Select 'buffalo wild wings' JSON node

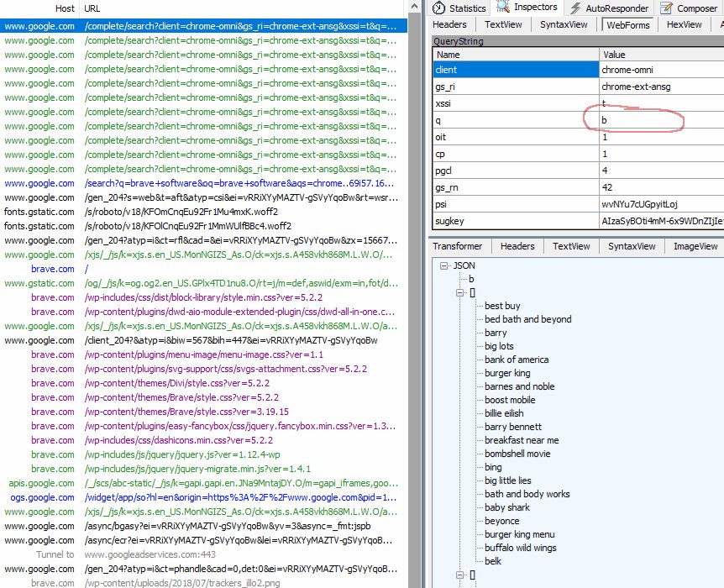coord(521,548)
